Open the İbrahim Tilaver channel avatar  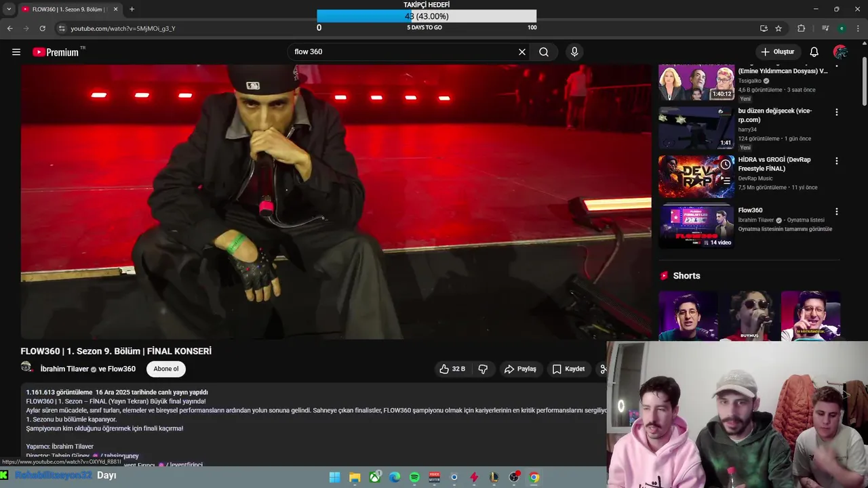(27, 367)
